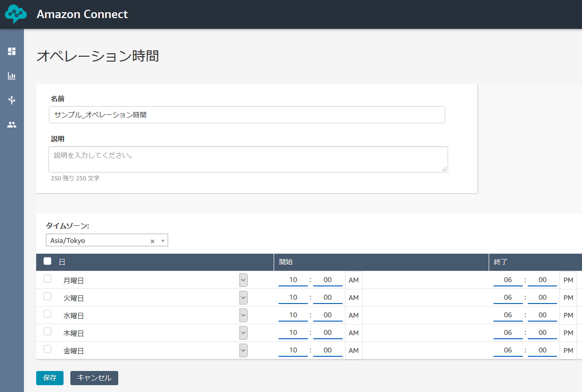Toggle PM for 水曜日 end time

(x=568, y=316)
